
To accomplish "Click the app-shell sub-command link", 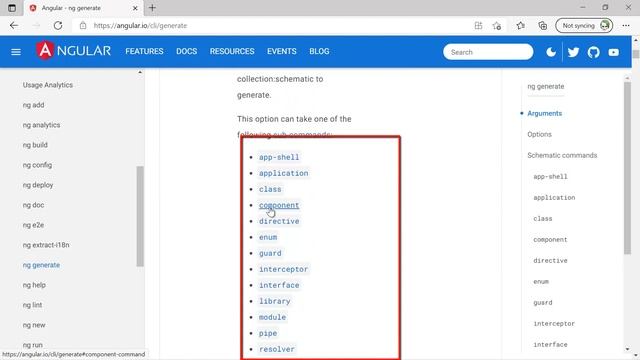I will click(x=279, y=157).
